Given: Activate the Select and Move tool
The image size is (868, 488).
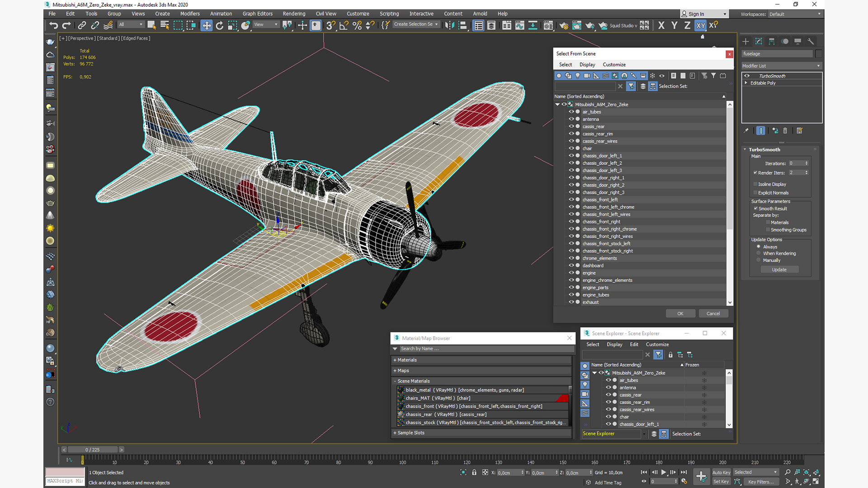Looking at the screenshot, I should (206, 25).
